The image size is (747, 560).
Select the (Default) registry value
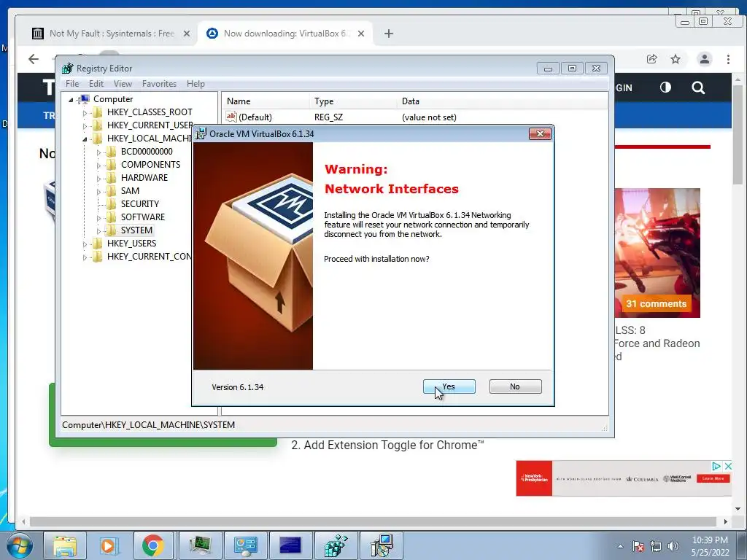tap(255, 117)
